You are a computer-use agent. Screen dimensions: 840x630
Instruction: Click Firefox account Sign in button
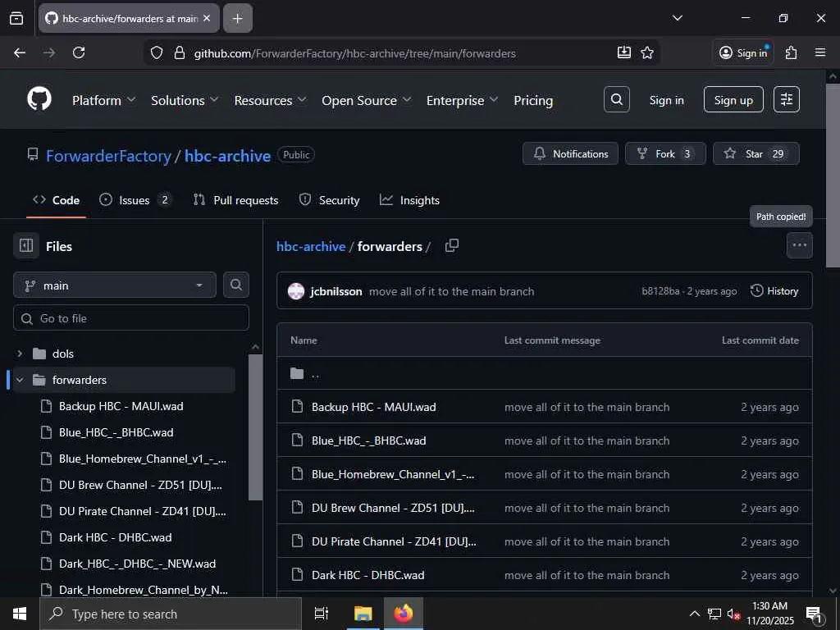click(x=743, y=52)
